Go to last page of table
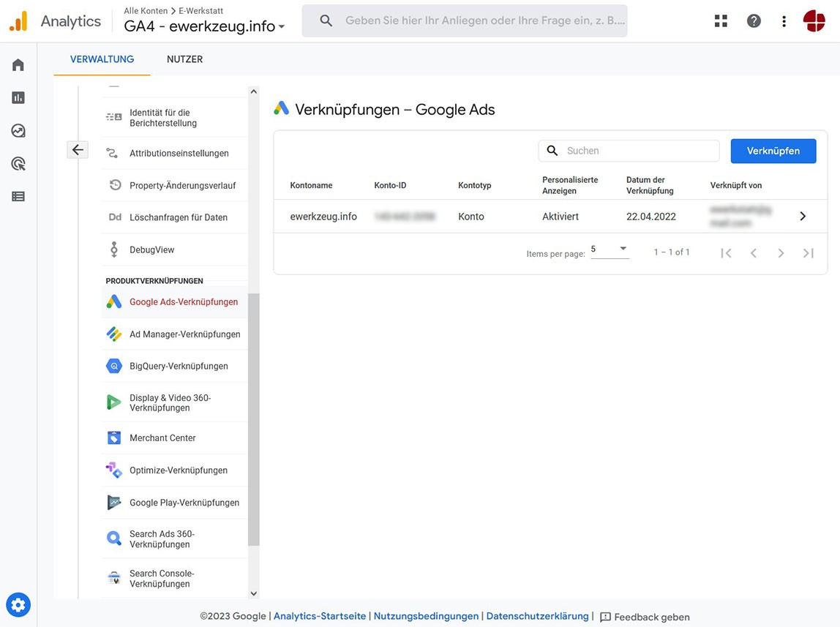Image resolution: width=840 pixels, height=627 pixels. 808,252
